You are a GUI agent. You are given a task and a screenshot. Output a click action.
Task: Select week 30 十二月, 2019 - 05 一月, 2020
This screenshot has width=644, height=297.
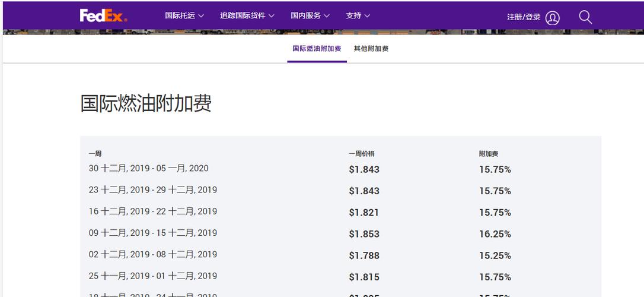coord(149,168)
